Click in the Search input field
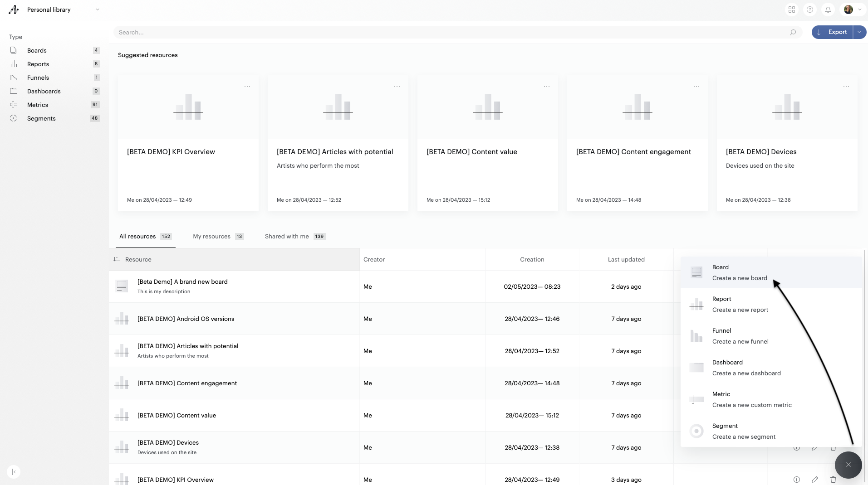 point(449,32)
